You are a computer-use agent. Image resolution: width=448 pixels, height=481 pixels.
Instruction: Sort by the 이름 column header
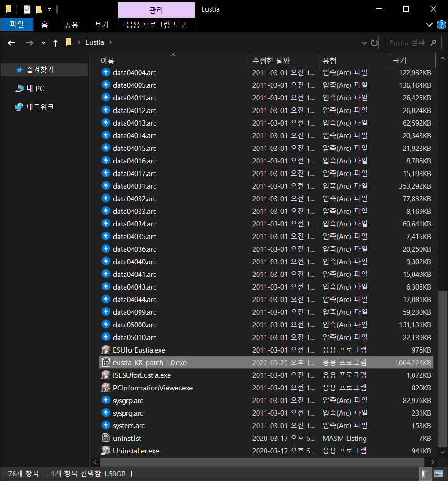click(x=173, y=60)
